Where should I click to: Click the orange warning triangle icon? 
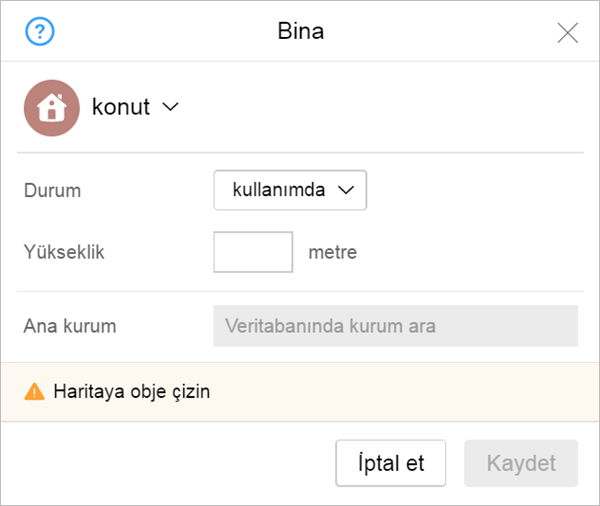click(34, 392)
